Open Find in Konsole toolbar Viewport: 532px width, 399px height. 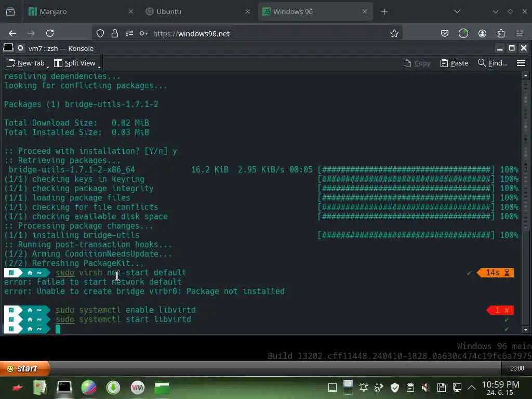(493, 63)
